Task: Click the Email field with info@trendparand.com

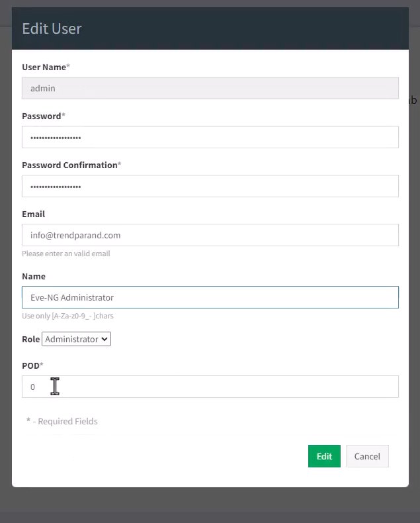Action: tap(210, 235)
